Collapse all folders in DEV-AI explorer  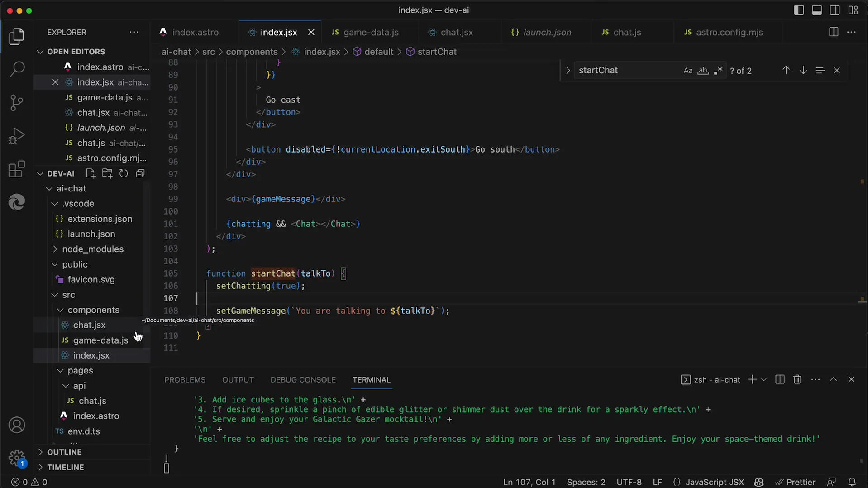coord(140,173)
